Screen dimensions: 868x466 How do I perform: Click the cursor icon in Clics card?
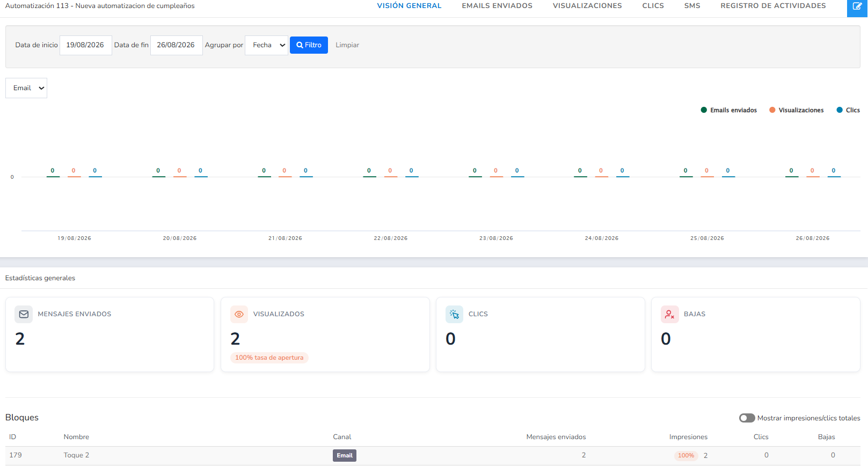[454, 314]
